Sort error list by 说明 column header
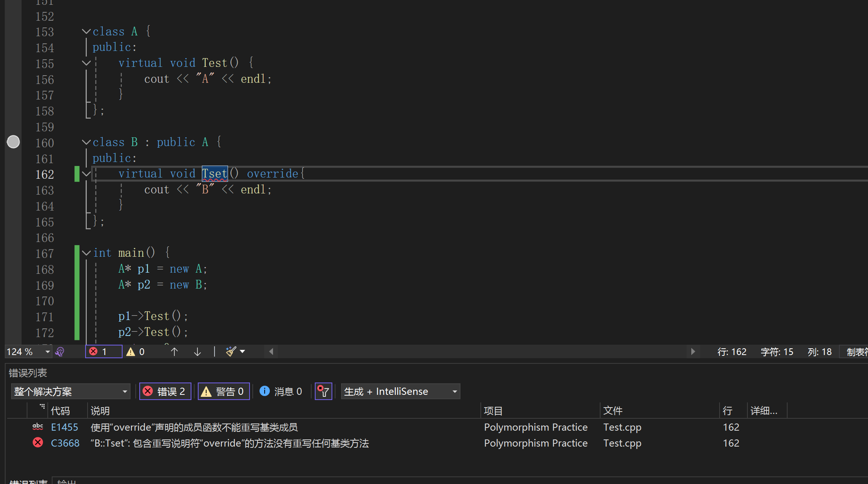The image size is (868, 484). (100, 411)
